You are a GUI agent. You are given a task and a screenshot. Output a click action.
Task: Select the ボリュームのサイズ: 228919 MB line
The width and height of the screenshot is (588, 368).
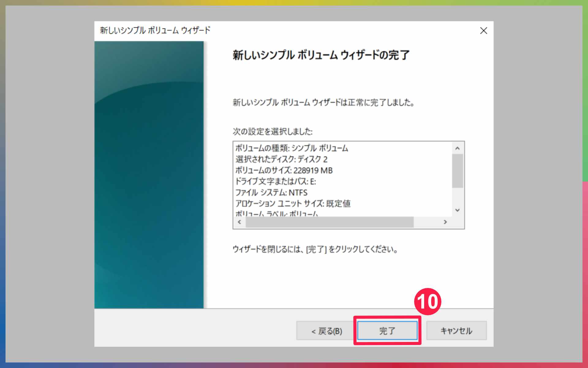[284, 170]
